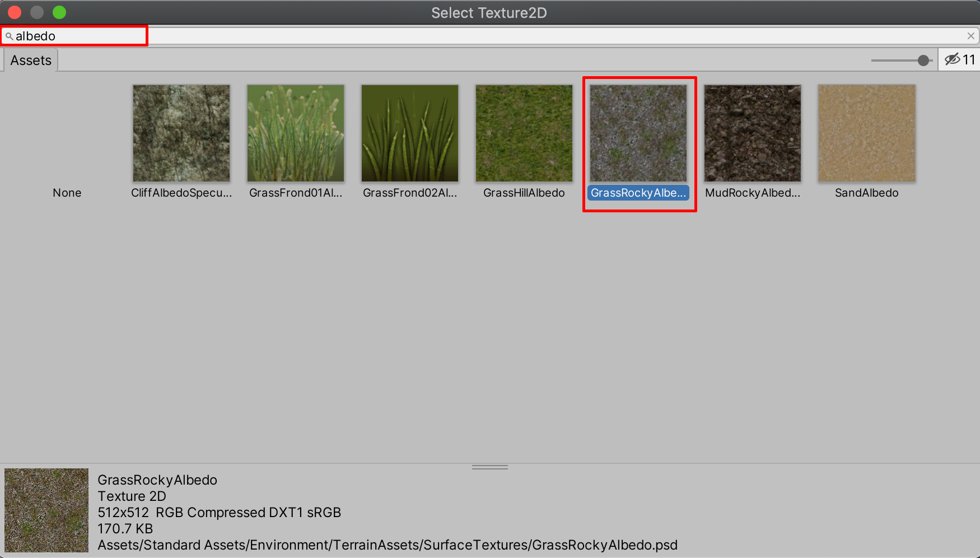The width and height of the screenshot is (980, 558).
Task: Select the SandAlbedo texture thumbnail
Action: point(867,133)
